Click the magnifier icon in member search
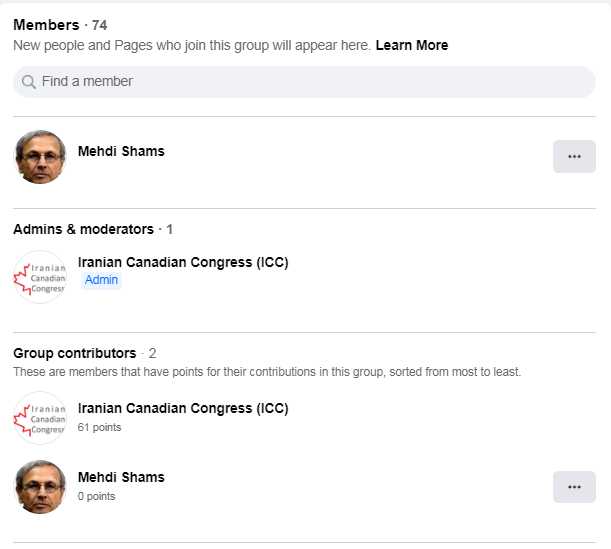 pos(29,82)
